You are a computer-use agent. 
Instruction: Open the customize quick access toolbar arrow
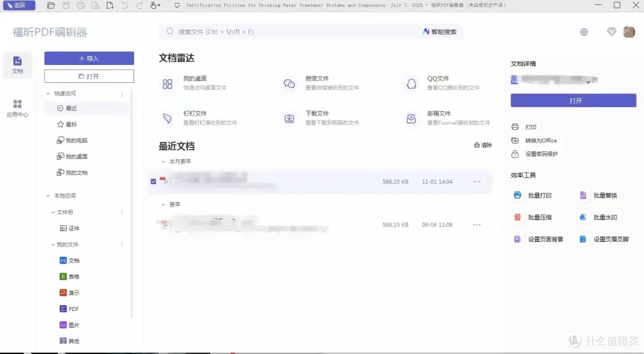pos(177,6)
